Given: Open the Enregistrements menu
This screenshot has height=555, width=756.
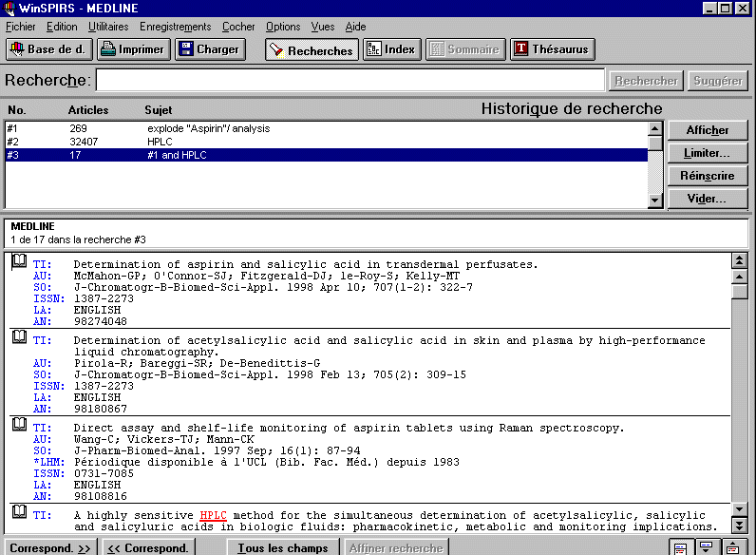Looking at the screenshot, I should [176, 27].
